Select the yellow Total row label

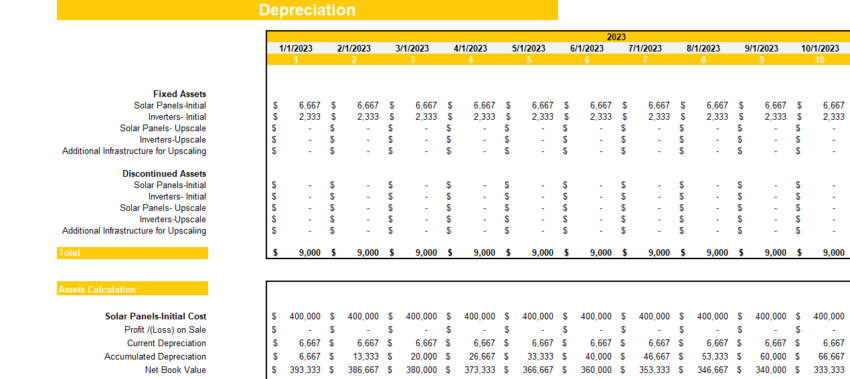[132, 253]
